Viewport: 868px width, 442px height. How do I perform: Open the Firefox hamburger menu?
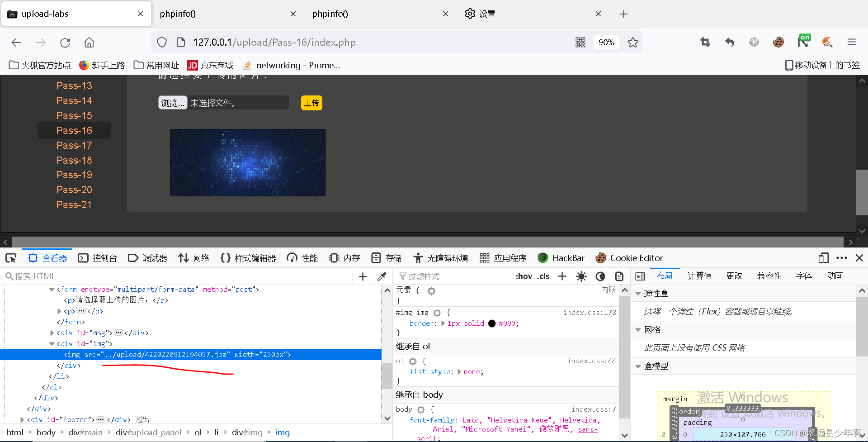[x=852, y=42]
